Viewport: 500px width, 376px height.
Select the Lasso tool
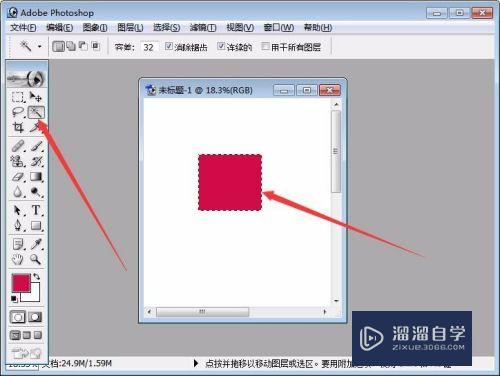(18, 112)
